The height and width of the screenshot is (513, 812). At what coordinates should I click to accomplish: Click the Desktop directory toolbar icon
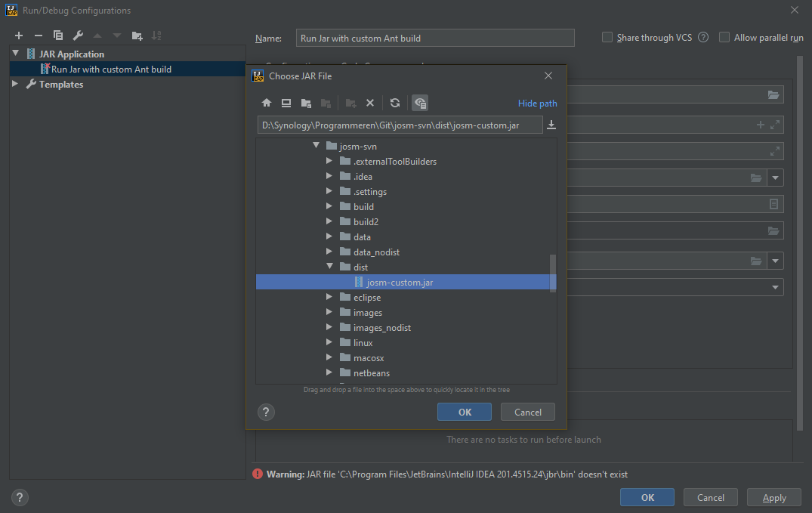coord(286,103)
